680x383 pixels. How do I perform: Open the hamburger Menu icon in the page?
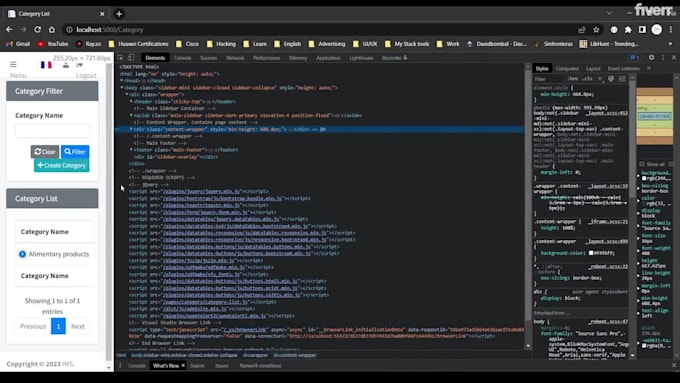coord(13,64)
